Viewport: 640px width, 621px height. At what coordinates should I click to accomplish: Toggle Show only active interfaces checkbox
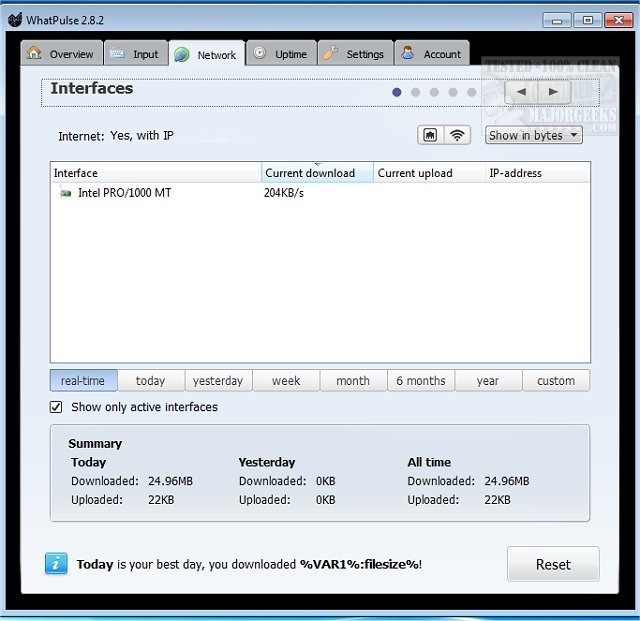point(56,407)
